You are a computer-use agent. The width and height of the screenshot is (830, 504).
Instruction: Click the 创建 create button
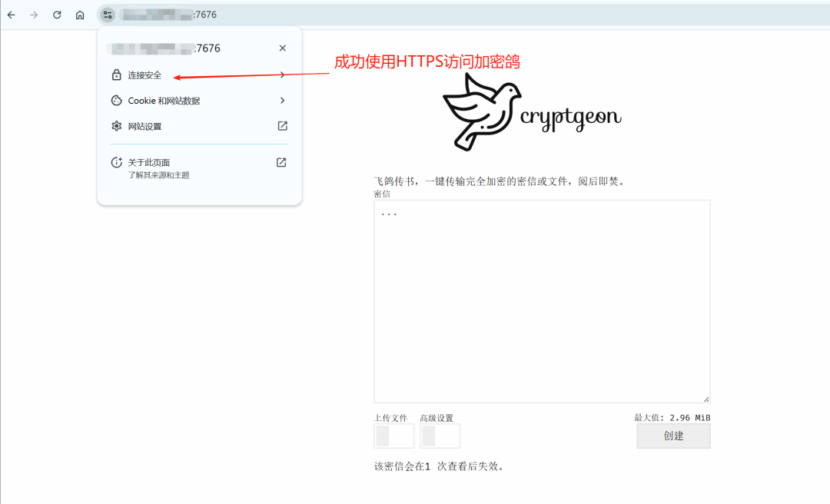(673, 436)
